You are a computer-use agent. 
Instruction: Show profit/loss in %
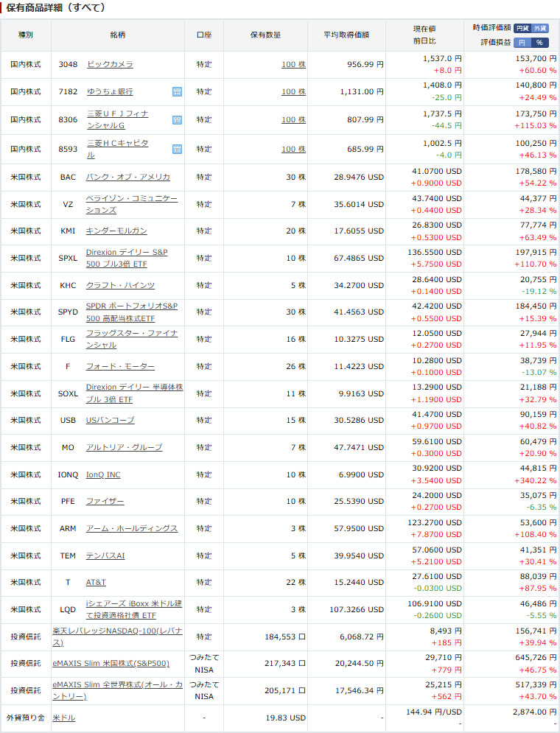click(540, 43)
